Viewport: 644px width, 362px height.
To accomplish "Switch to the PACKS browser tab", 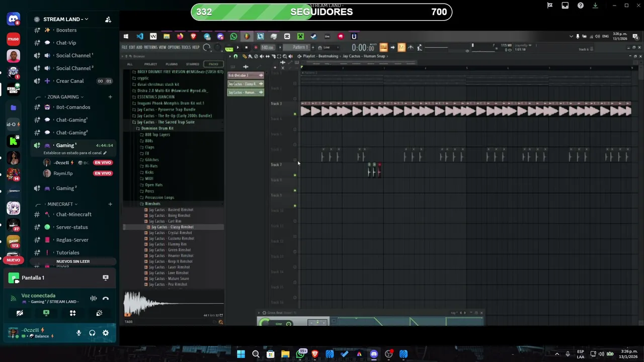I will click(x=213, y=64).
